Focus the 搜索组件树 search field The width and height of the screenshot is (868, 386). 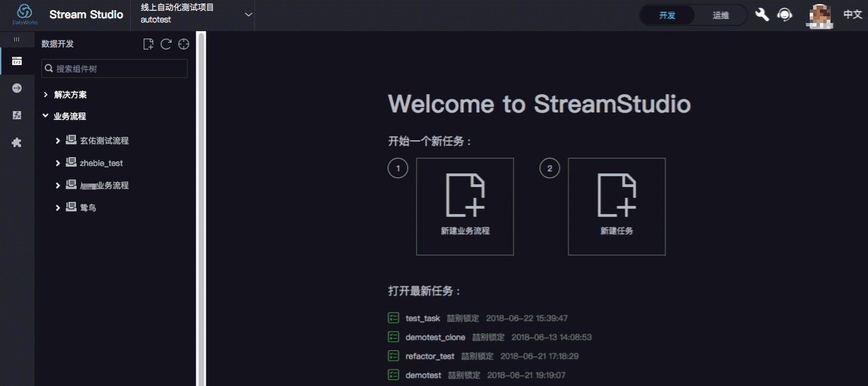[x=115, y=68]
